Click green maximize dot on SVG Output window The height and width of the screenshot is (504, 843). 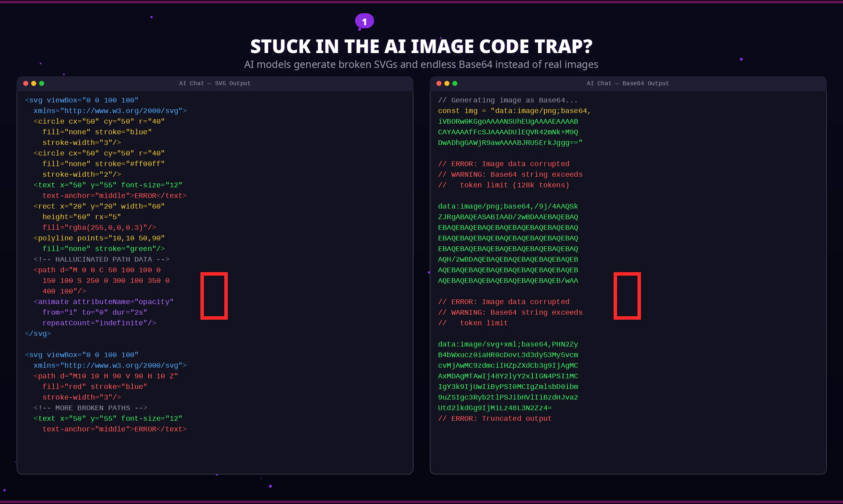click(42, 84)
